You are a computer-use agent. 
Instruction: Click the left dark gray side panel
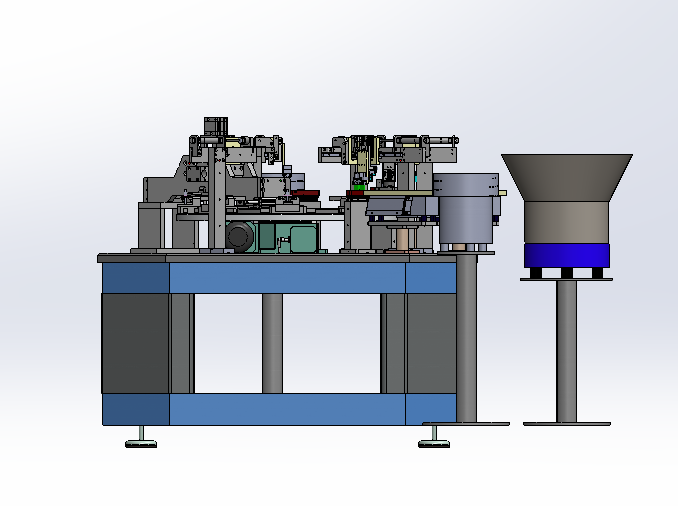(x=135, y=343)
